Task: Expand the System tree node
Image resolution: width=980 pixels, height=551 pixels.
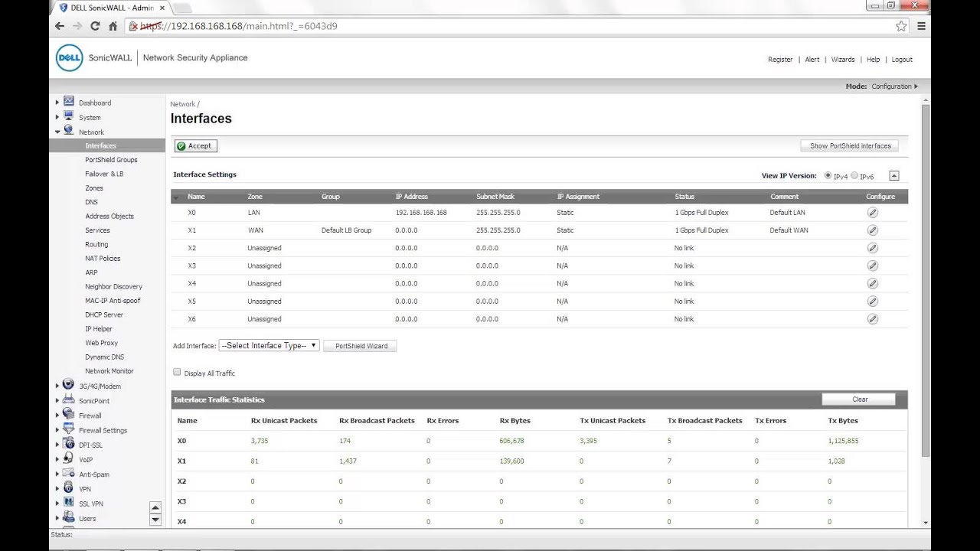Action: (x=57, y=117)
